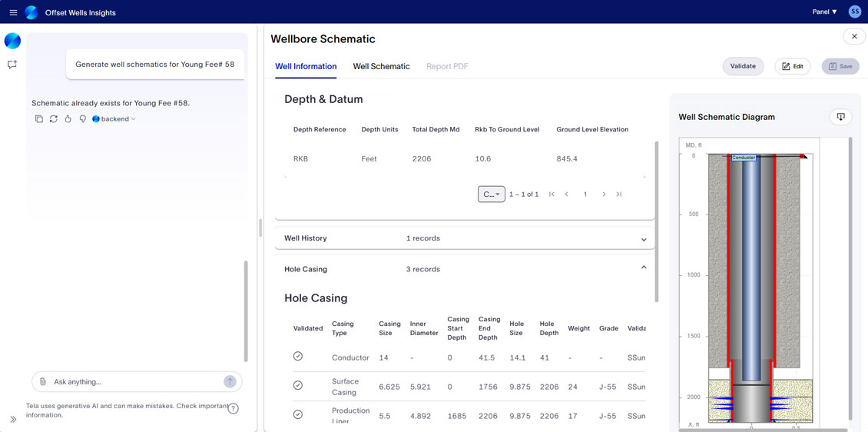This screenshot has height=432, width=868.
Task: Give thumbs up to the response
Action: (68, 118)
